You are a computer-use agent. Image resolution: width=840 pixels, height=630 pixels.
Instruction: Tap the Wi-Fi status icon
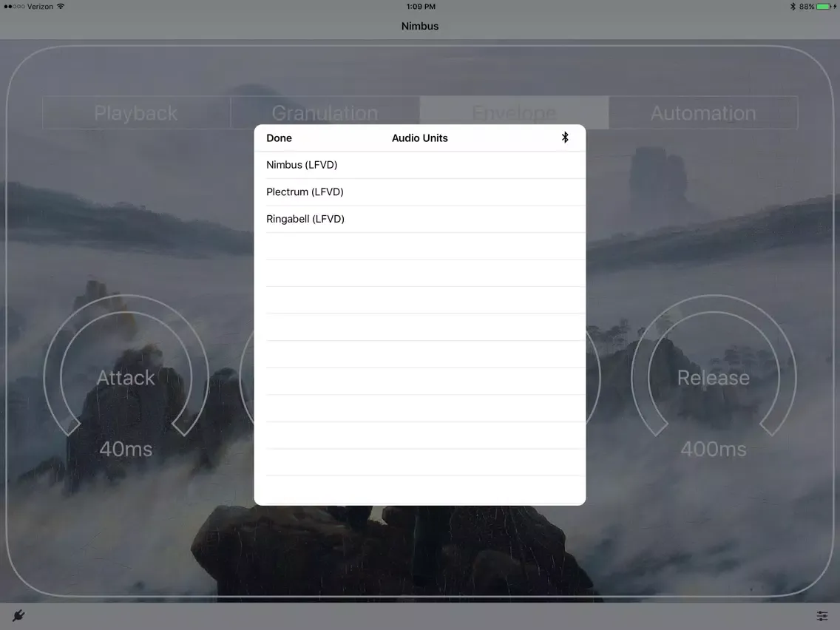point(61,7)
